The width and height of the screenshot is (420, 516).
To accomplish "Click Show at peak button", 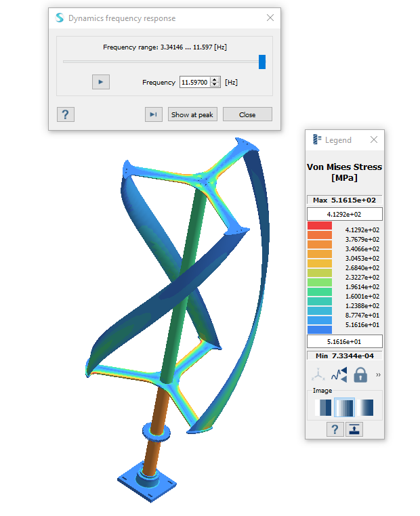I will point(192,114).
